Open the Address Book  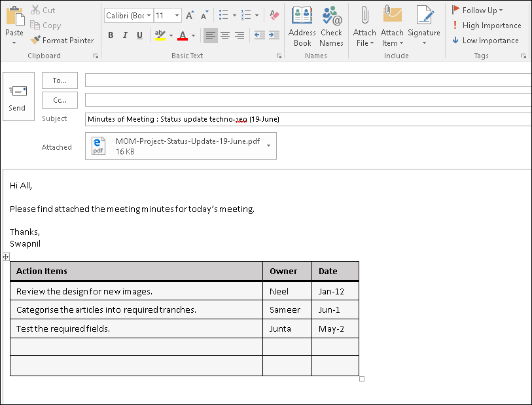(x=302, y=26)
